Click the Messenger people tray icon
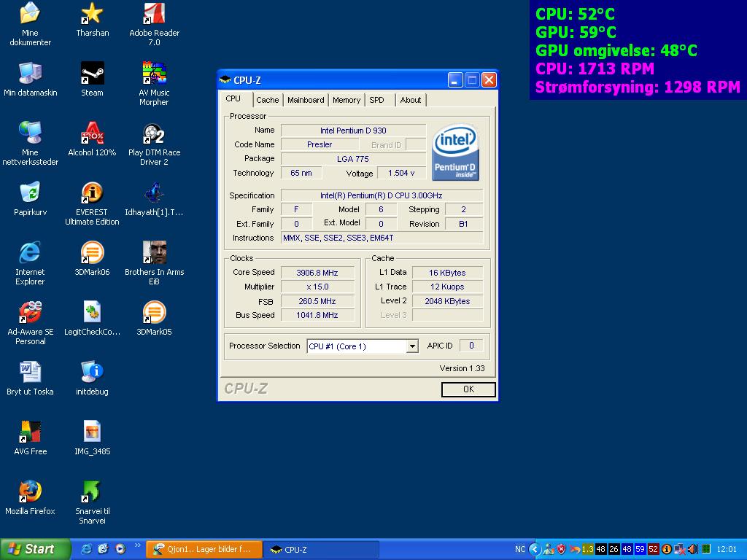This screenshot has width=747, height=560. coord(549,549)
